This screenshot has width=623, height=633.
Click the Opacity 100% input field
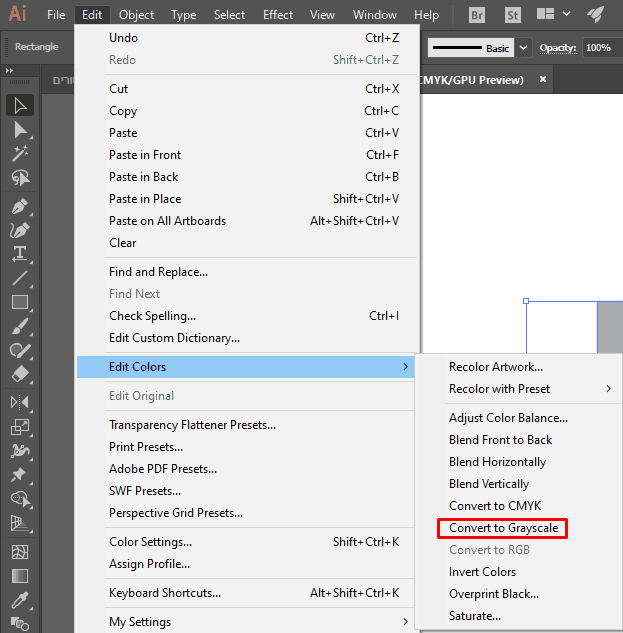coord(602,48)
